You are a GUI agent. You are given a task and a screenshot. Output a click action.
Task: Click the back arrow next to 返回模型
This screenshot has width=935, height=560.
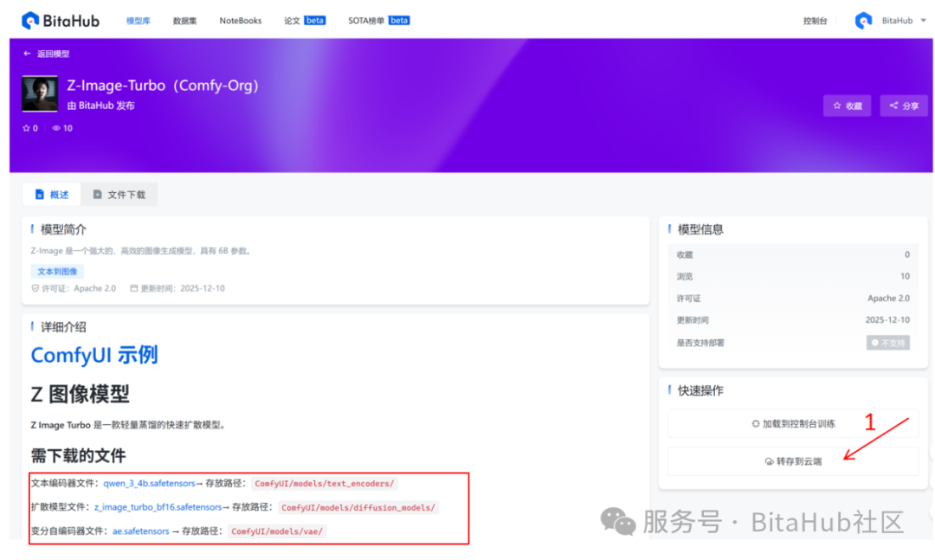click(27, 53)
